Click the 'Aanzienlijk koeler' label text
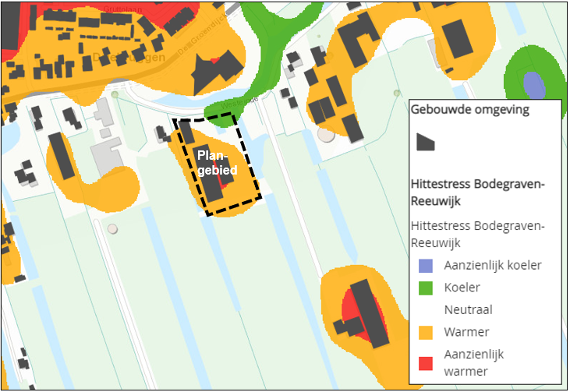The height and width of the screenshot is (392, 570). (493, 266)
